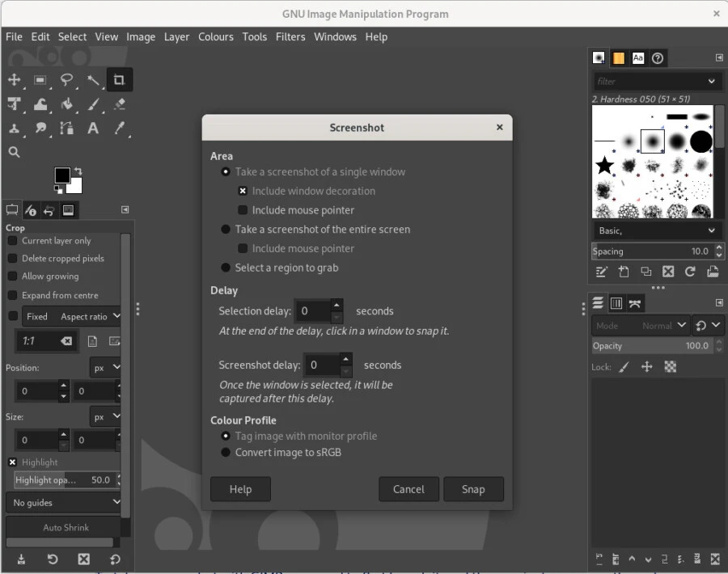Open the 'No guides' dropdown
This screenshot has height=574, width=728.
pos(66,503)
